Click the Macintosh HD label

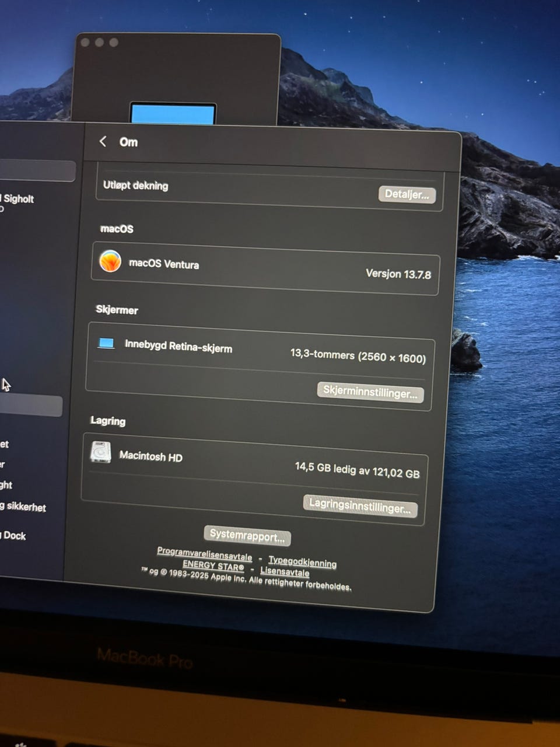tap(151, 456)
